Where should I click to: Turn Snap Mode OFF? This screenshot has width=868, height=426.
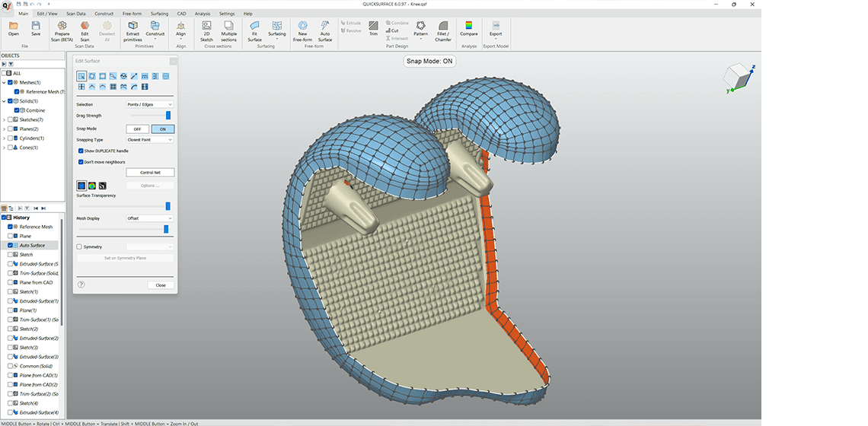tap(137, 129)
